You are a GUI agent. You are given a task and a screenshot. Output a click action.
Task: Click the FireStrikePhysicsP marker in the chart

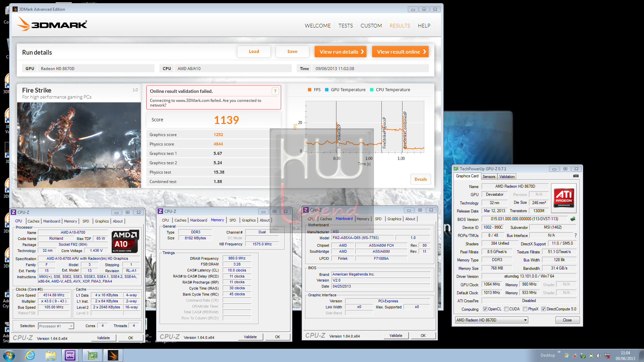[x=384, y=133]
